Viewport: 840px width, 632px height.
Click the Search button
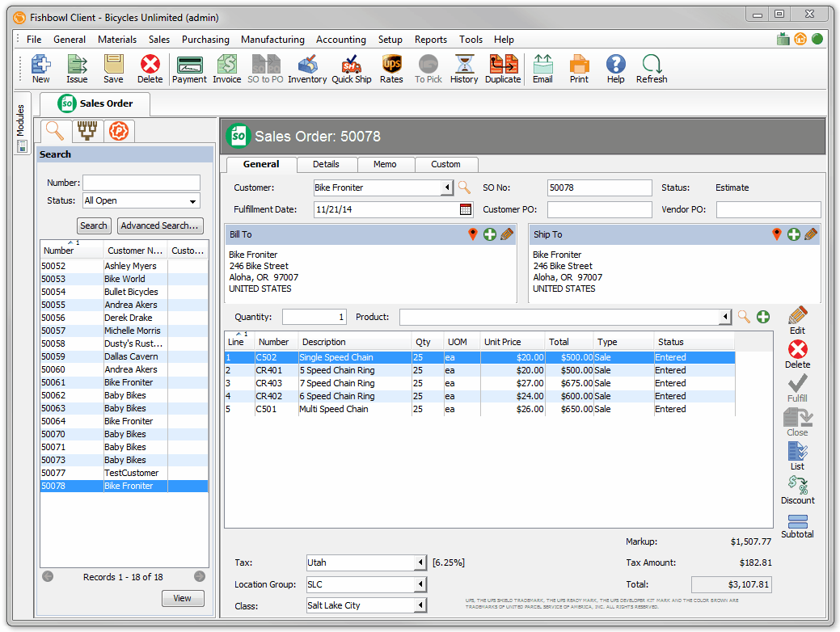[x=94, y=226]
